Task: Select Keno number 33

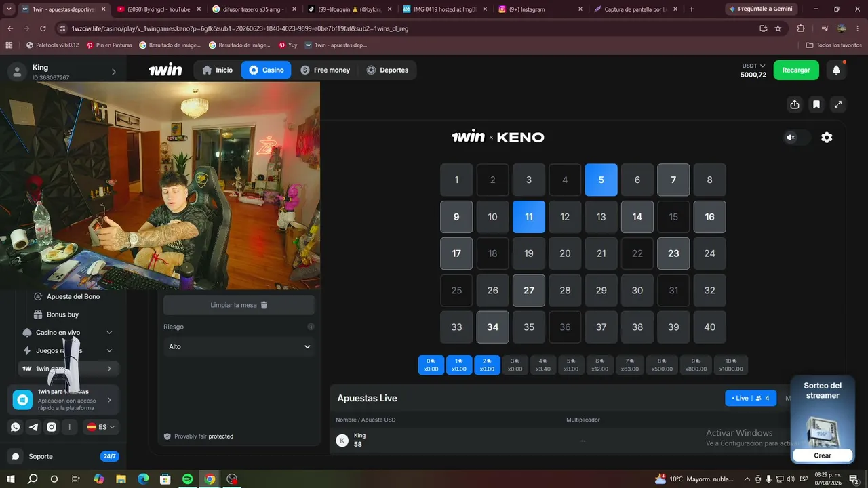Action: [x=456, y=327]
